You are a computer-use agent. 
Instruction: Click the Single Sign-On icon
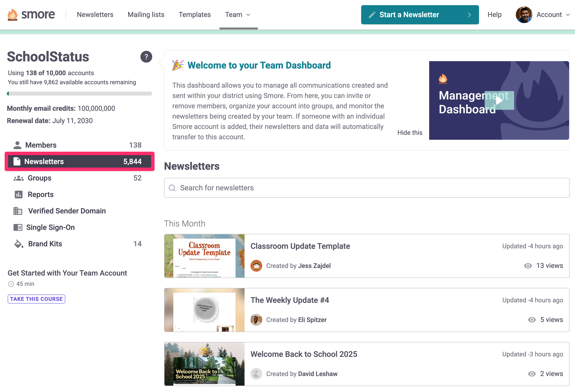click(18, 227)
